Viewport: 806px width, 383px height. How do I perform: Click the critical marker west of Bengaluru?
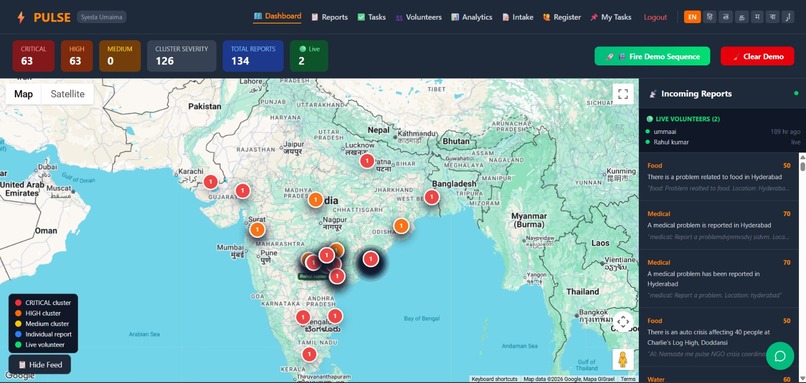tap(303, 317)
